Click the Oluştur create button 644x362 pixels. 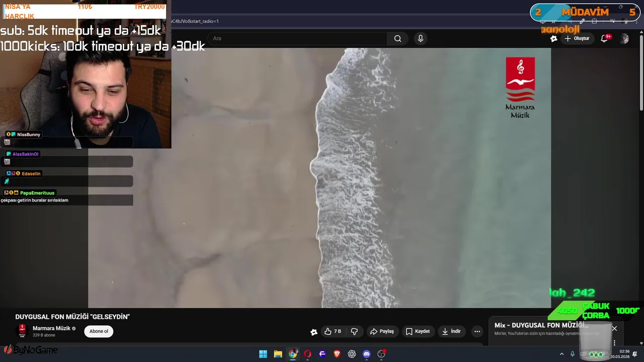click(577, 39)
